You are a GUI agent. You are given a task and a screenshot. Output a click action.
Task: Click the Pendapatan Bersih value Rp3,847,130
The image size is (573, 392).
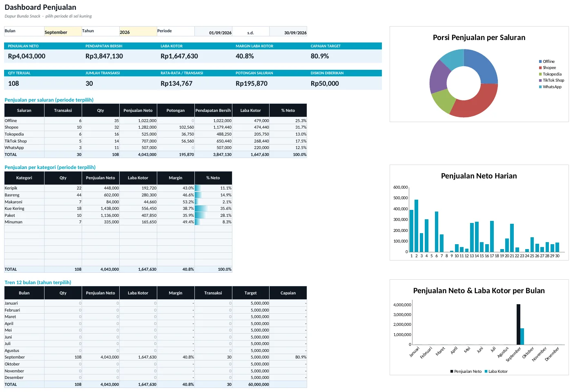(x=104, y=56)
